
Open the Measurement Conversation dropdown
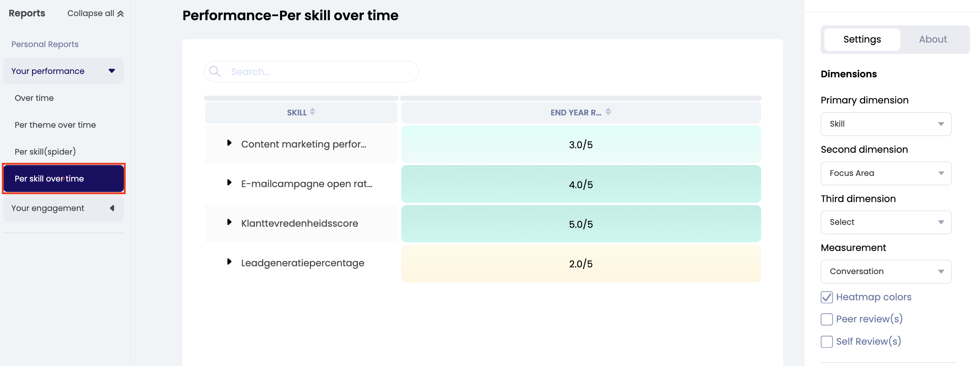tap(886, 272)
